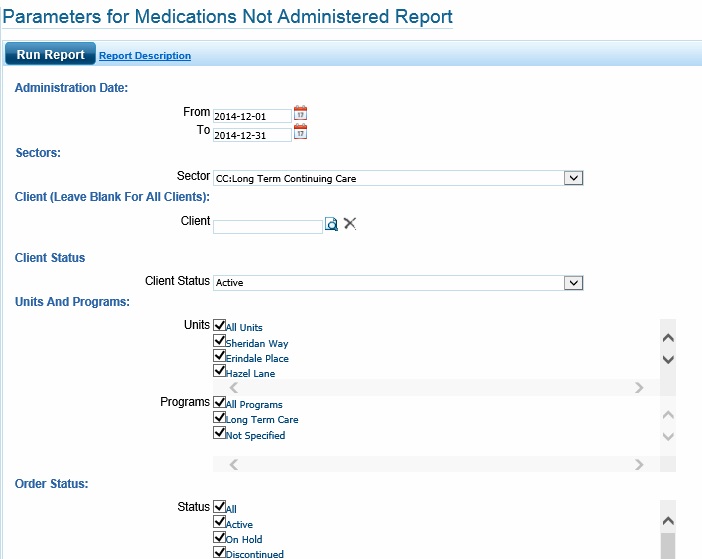
Task: Open the Client Status dropdown
Action: 572,283
